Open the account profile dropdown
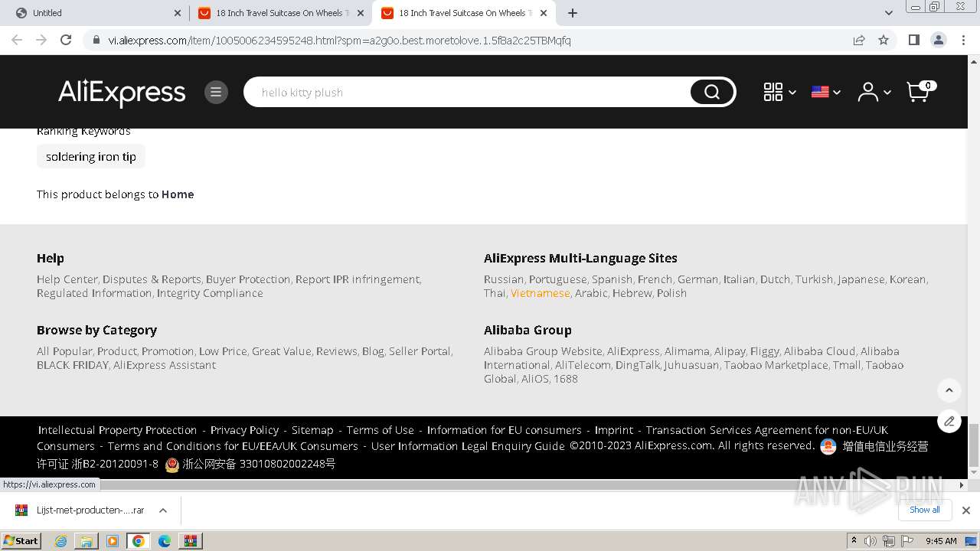 click(874, 92)
